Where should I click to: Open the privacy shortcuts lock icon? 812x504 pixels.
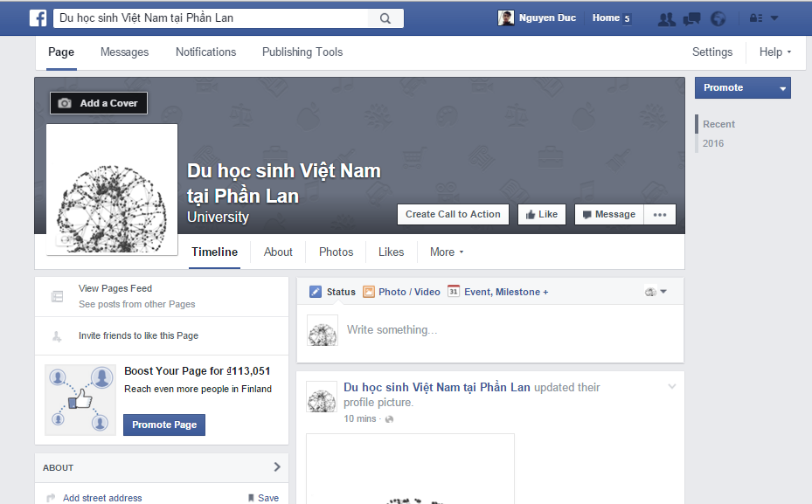755,18
